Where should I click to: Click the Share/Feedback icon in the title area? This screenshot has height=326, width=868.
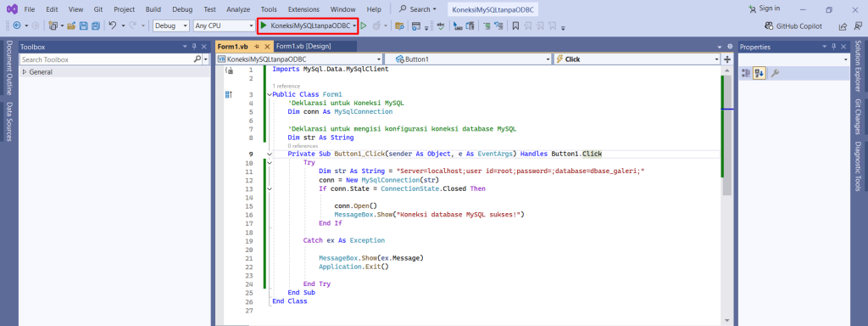point(843,26)
